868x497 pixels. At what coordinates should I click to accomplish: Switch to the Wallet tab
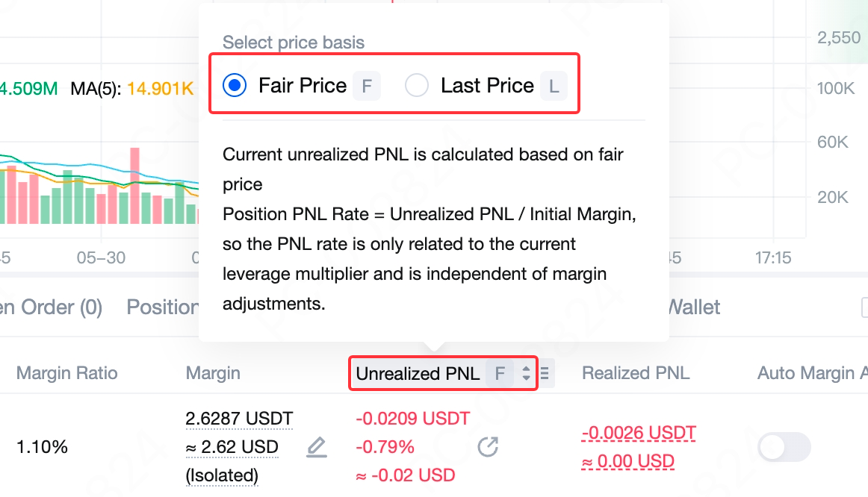(693, 307)
